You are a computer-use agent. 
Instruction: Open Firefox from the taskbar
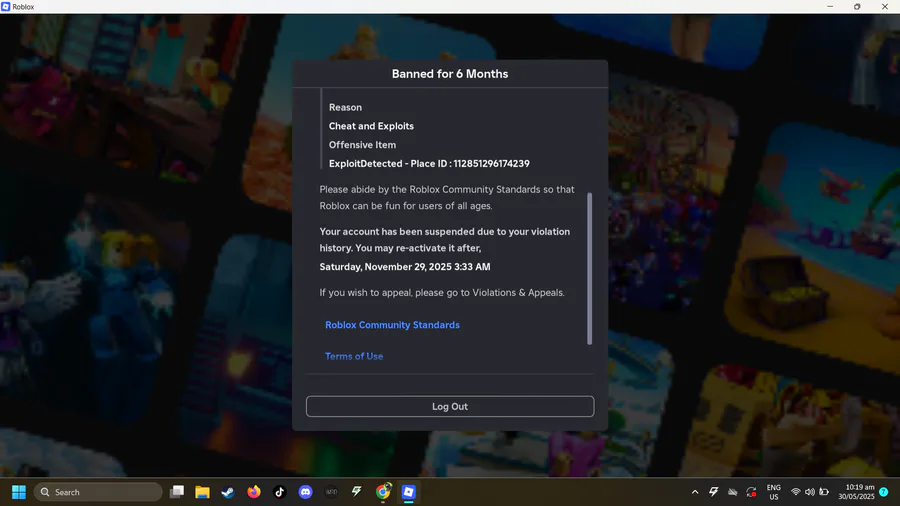(254, 492)
